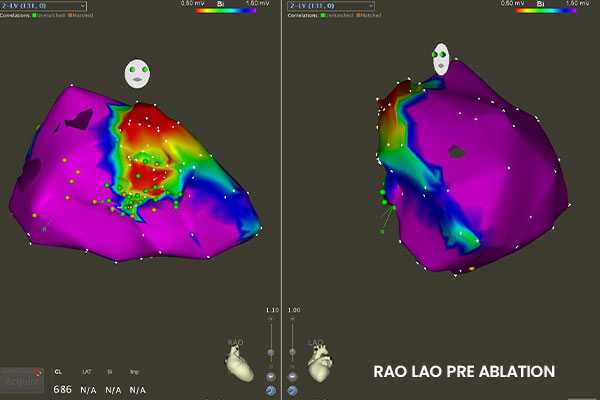Click the right pane zoom slider handle
The image size is (600, 400).
point(294,353)
